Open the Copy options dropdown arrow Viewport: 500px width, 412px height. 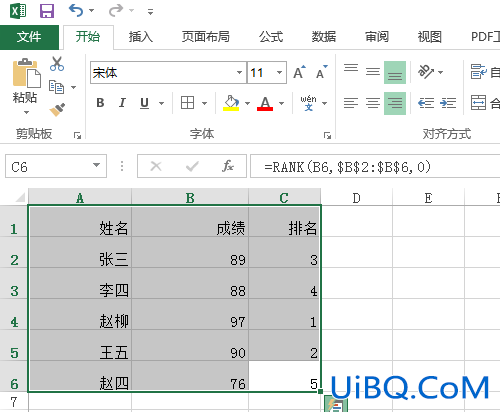point(74,87)
